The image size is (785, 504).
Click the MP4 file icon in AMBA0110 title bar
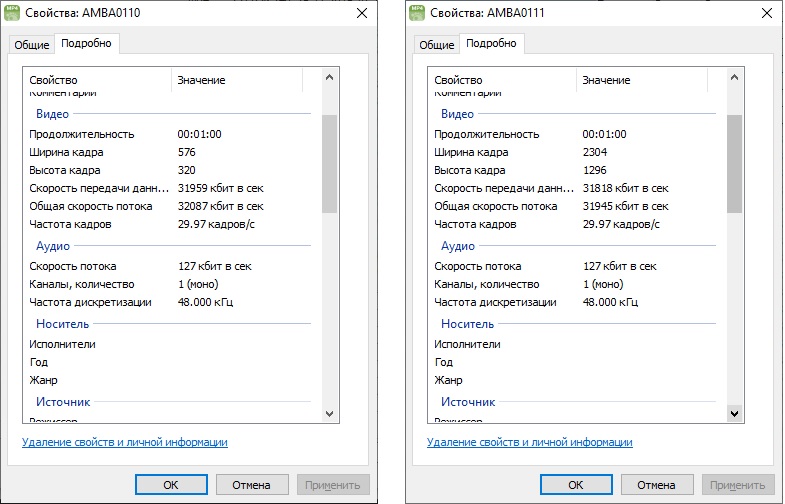[13, 11]
